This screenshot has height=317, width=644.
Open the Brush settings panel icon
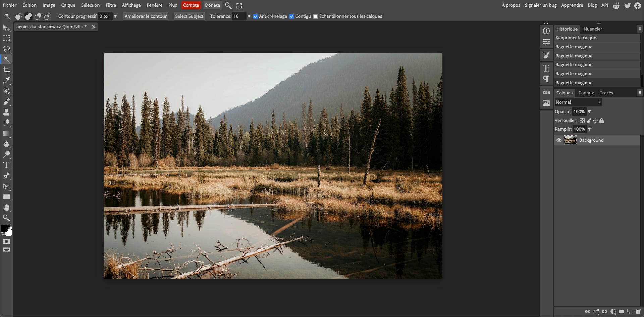tap(546, 55)
